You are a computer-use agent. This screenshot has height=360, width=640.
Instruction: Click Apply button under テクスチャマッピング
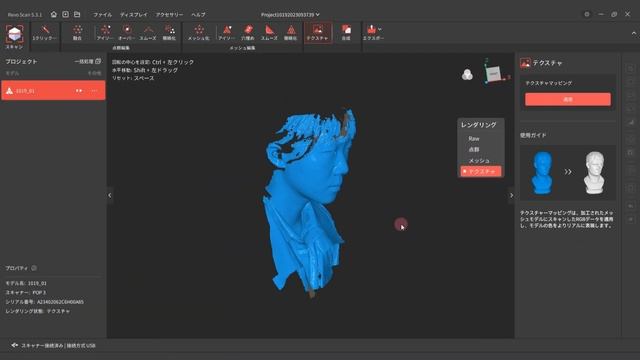(568, 99)
